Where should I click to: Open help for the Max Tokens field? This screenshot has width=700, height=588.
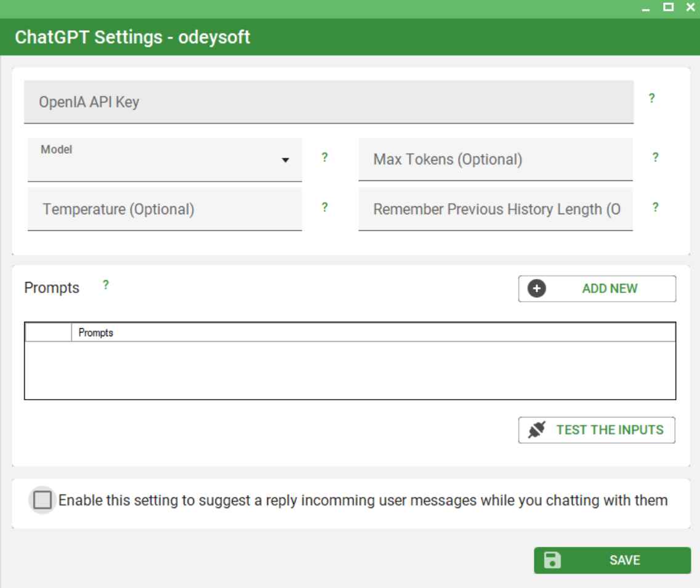pyautogui.click(x=655, y=158)
